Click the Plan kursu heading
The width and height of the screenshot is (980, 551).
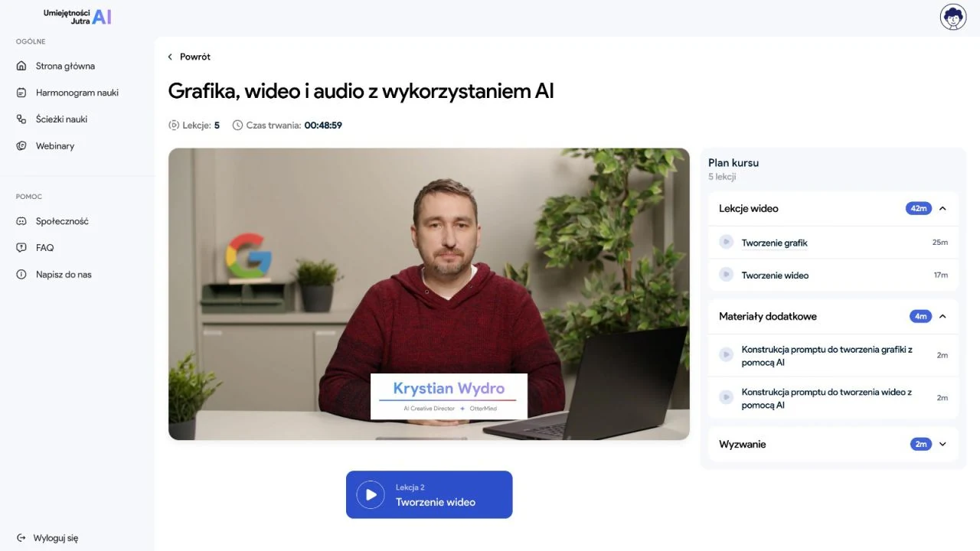[733, 162]
